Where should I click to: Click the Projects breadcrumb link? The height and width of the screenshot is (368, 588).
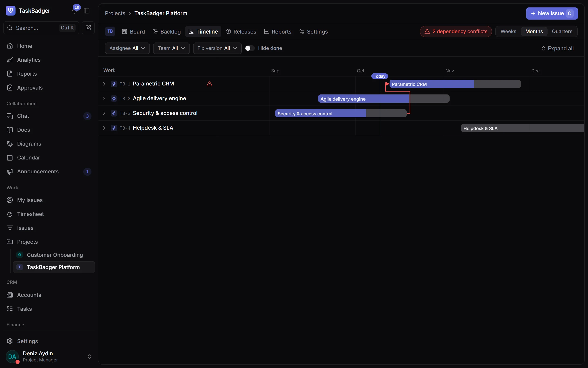(115, 13)
